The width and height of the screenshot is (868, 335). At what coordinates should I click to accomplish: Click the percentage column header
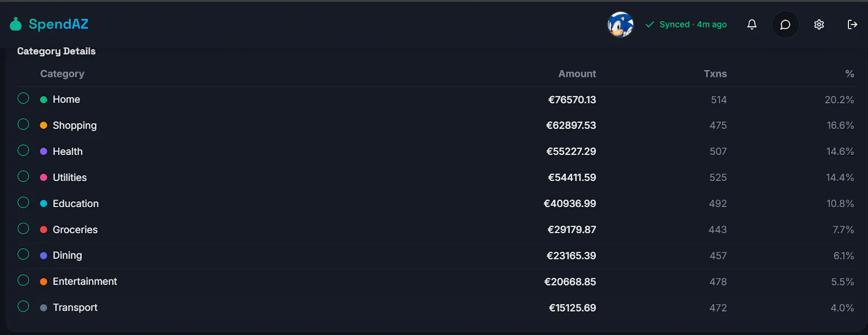click(x=850, y=74)
